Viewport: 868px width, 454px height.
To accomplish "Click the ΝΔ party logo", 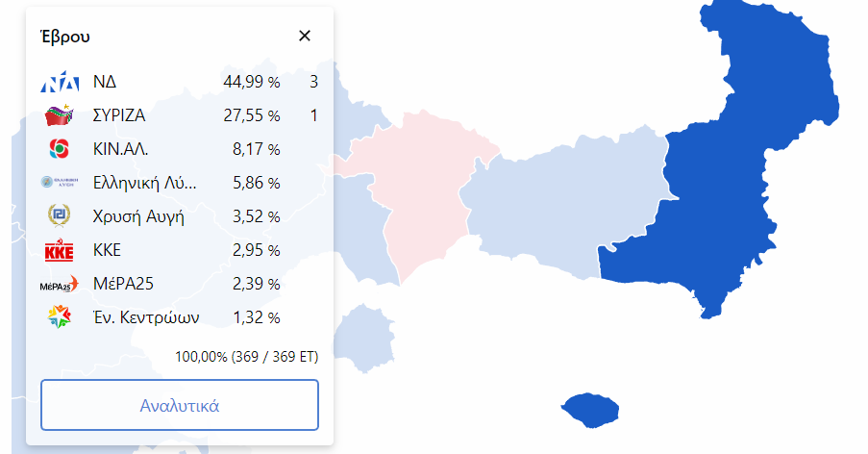I will 59,83.
